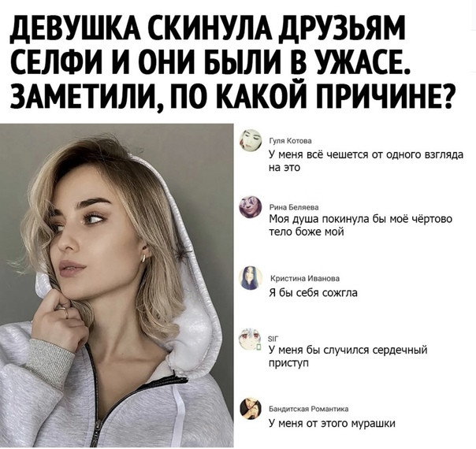476x449 pixels.
Task: Click Бандитская Романтика's profile avatar
Action: point(251,409)
